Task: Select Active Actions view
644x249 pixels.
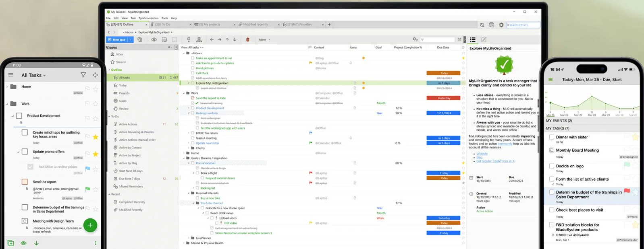Action: click(128, 124)
